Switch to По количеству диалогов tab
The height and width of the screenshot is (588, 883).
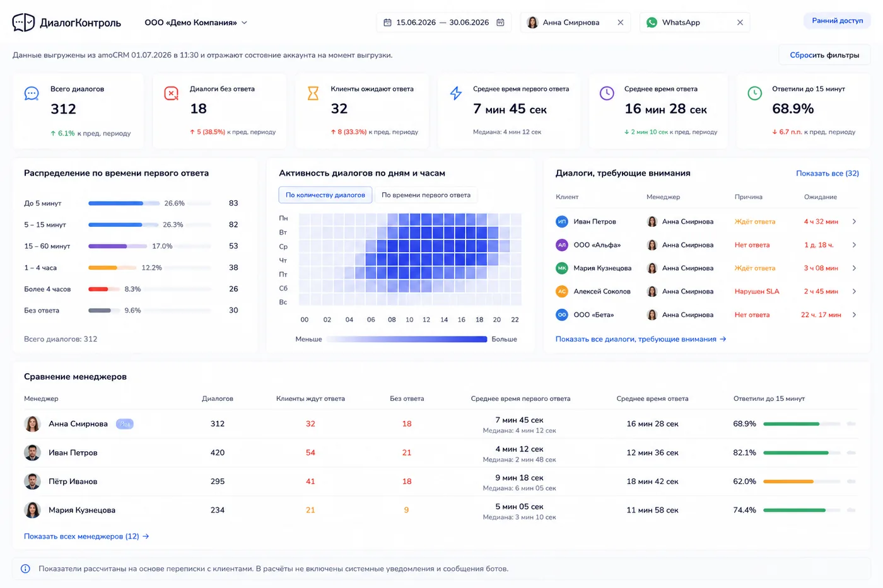(x=325, y=195)
